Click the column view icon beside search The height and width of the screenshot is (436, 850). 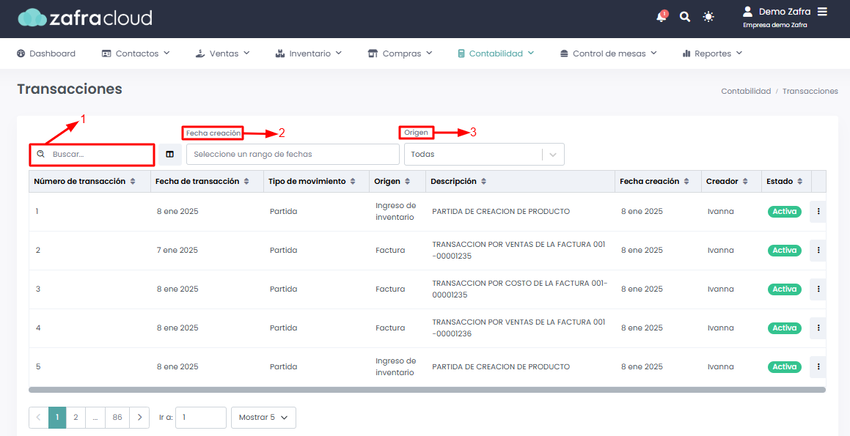pos(170,154)
